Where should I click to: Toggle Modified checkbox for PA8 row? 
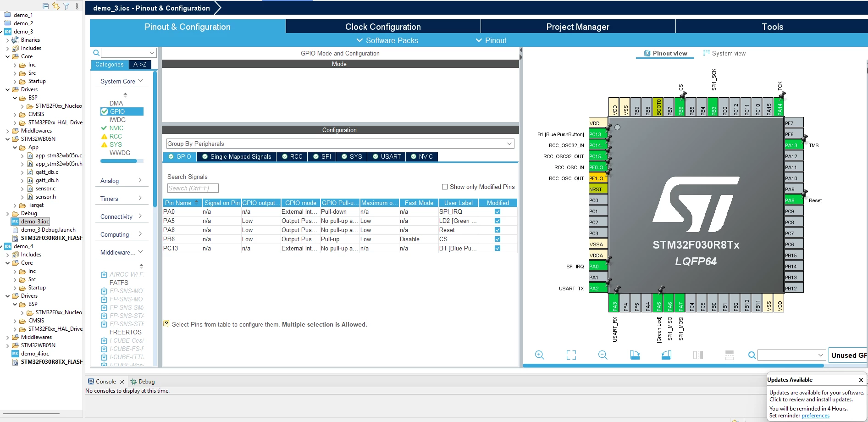click(x=498, y=230)
